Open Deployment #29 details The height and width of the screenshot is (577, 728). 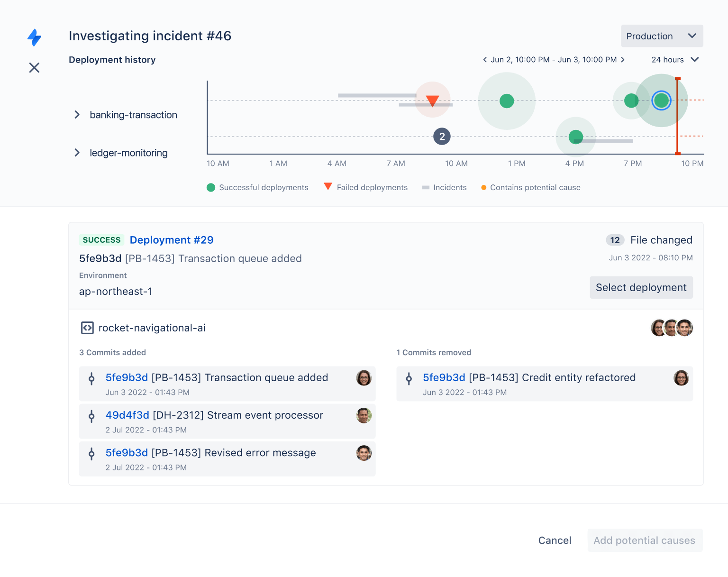(172, 240)
